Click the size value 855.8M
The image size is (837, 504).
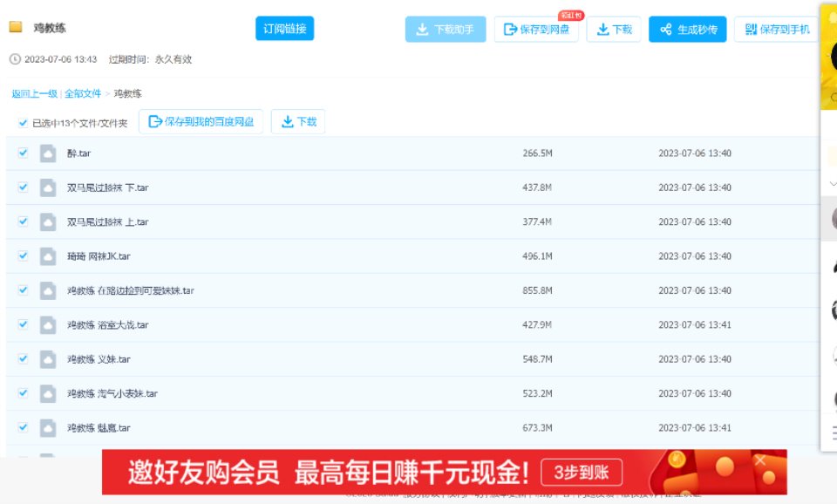click(538, 290)
